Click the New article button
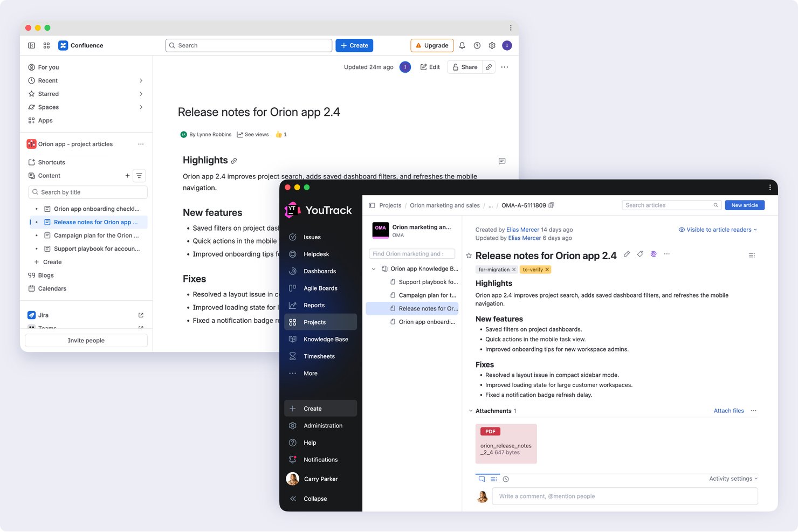 click(745, 205)
